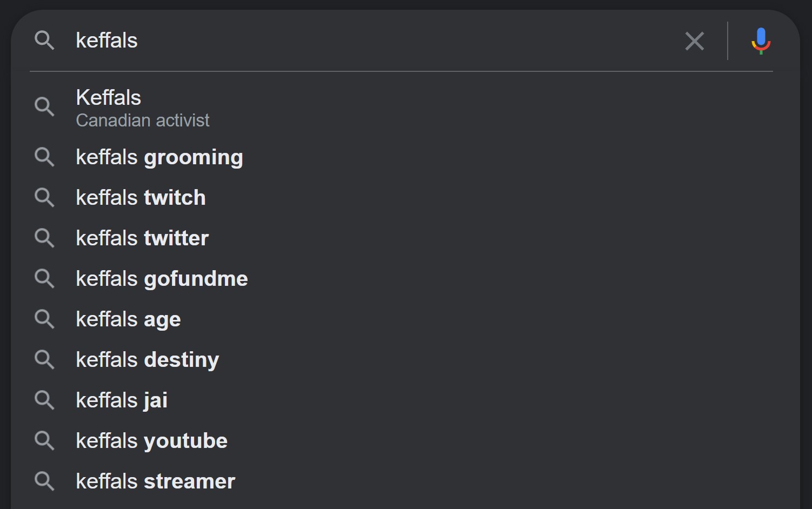Click the voice search microphone icon
812x509 pixels.
[761, 41]
